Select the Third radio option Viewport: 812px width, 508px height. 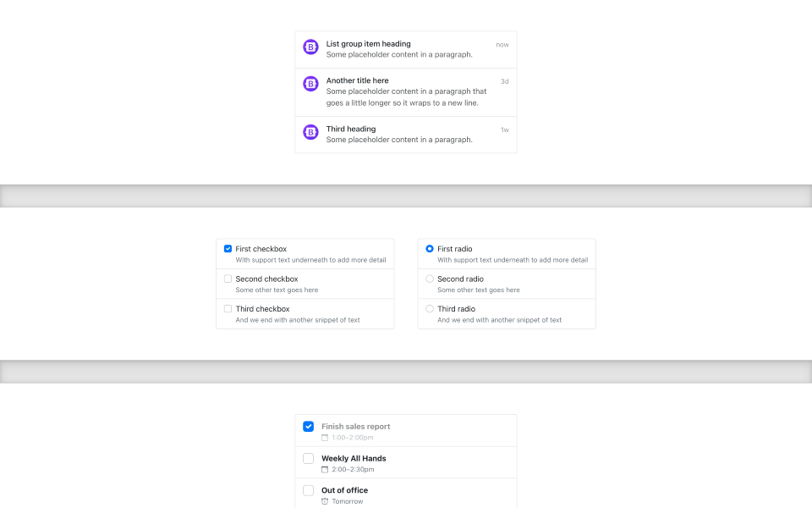tap(429, 308)
